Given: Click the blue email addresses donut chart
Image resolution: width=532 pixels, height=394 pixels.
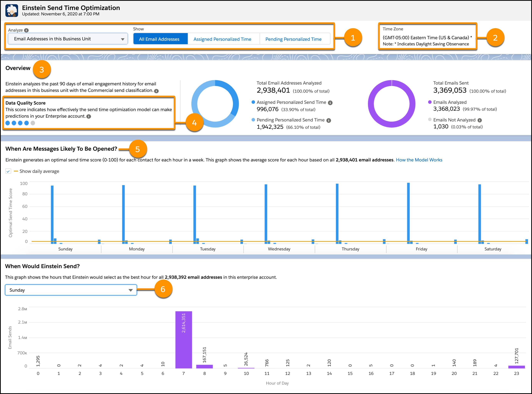Looking at the screenshot, I should coord(215,104).
